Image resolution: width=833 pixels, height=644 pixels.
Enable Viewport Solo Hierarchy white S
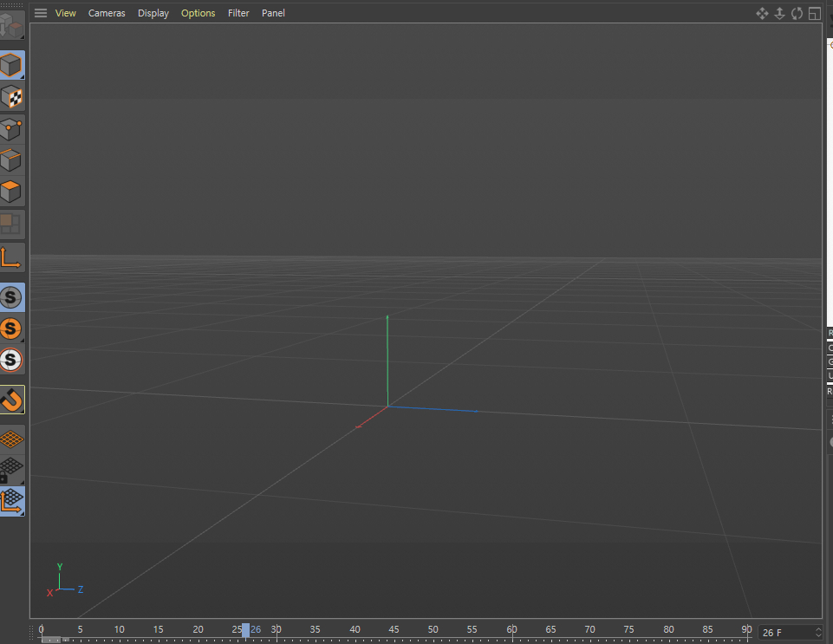click(11, 361)
